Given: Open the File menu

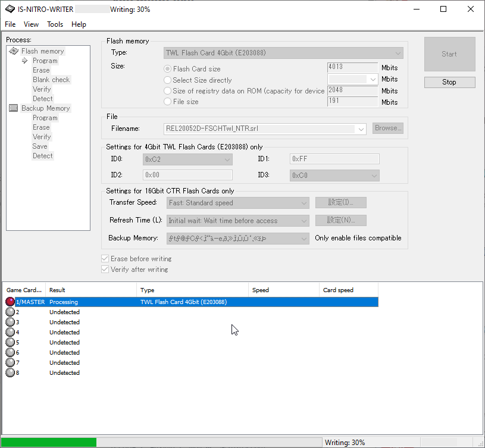Looking at the screenshot, I should tap(10, 24).
